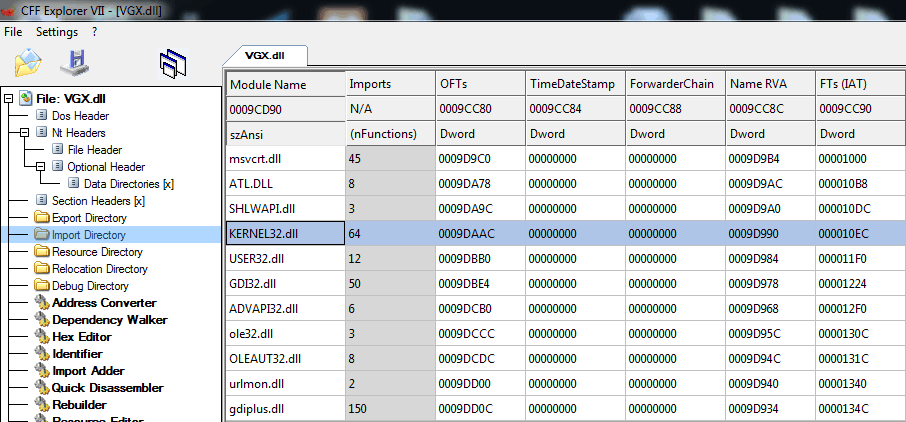Image resolution: width=906 pixels, height=422 pixels.
Task: Open the Settings menu
Action: click(x=57, y=32)
